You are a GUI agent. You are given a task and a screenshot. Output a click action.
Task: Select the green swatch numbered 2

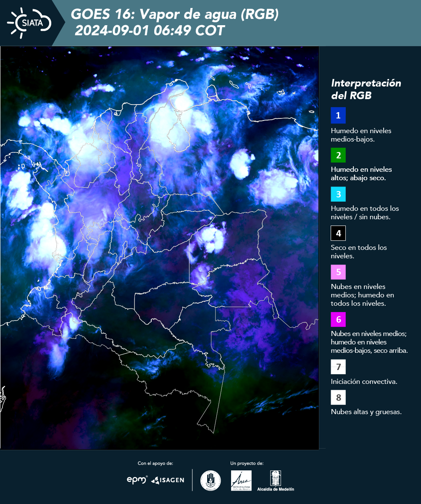(338, 155)
